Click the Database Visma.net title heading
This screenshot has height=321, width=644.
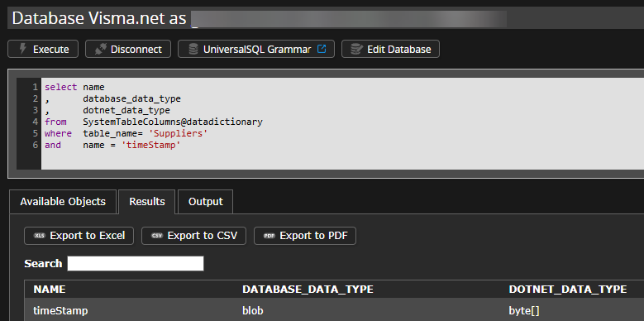click(x=98, y=18)
